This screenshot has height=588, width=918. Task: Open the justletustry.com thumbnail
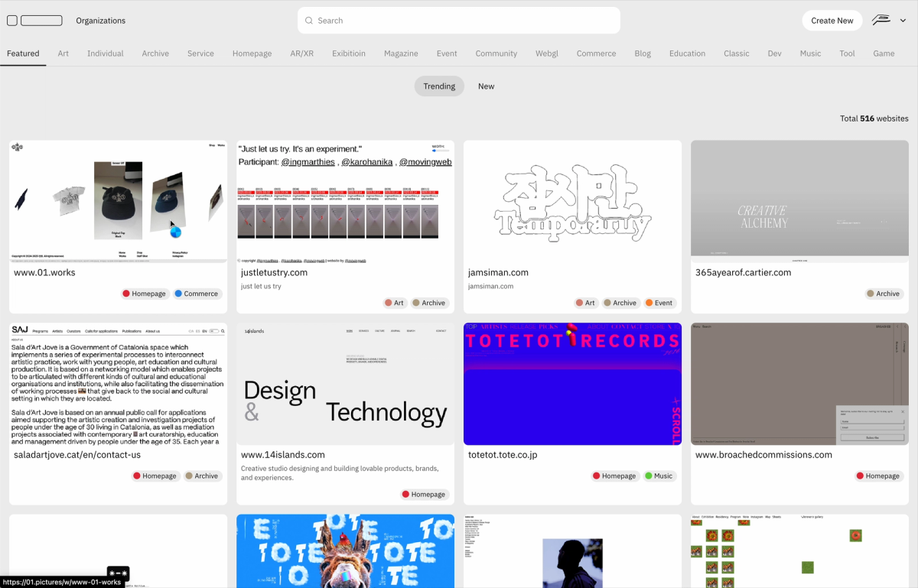346,201
